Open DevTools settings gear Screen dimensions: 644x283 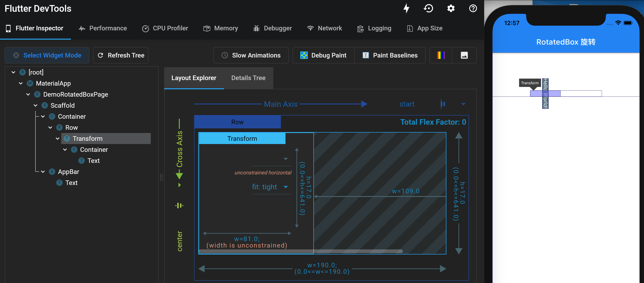point(451,9)
